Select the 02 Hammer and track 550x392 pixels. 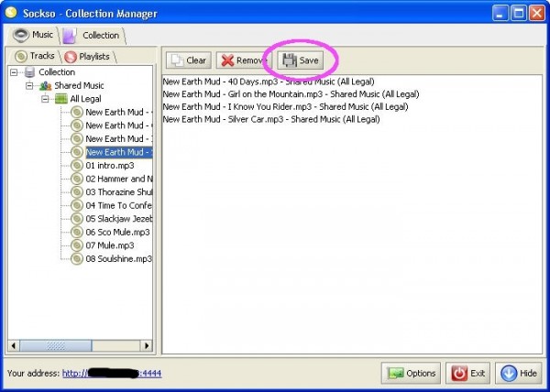click(x=119, y=179)
